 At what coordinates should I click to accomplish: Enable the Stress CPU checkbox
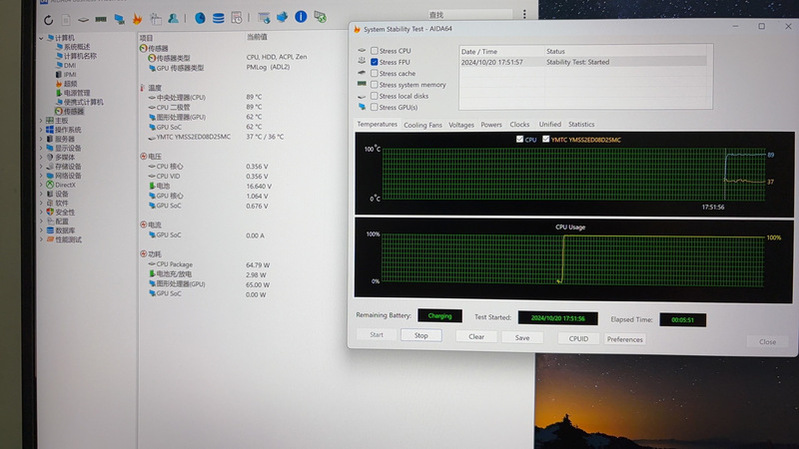[374, 50]
